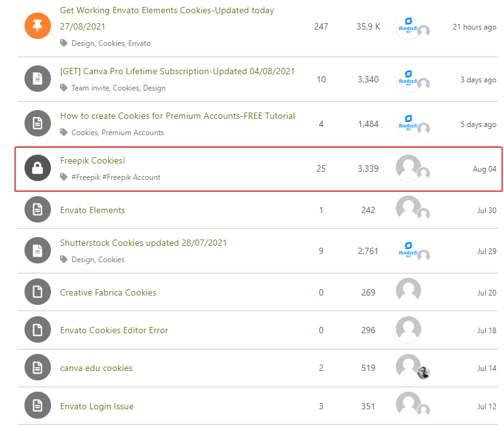Click the 25 replies count
The image size is (504, 425).
tap(321, 168)
